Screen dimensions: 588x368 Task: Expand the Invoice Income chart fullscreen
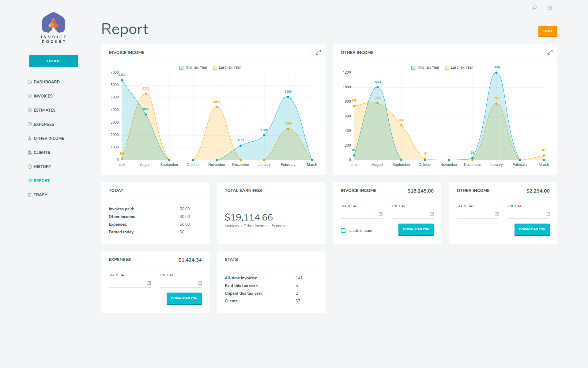[318, 52]
